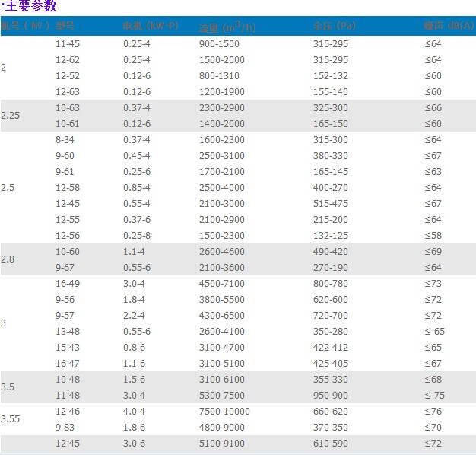Select flow value 1500-2000
This screenshot has width=476, height=455.
coord(222,60)
